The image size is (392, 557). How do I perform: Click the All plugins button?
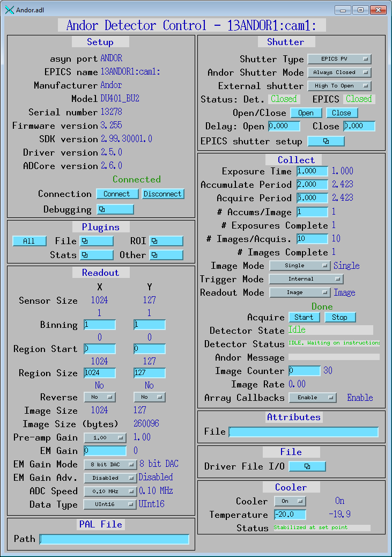(29, 241)
